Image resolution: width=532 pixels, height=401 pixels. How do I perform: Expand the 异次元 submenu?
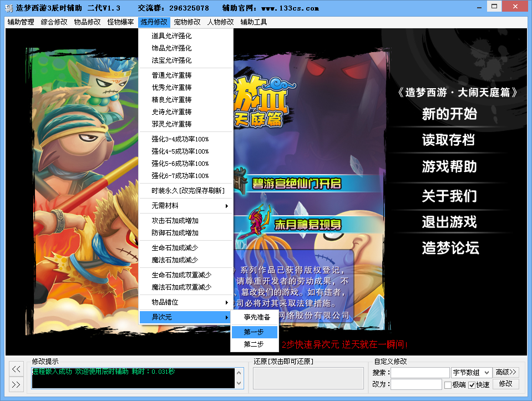[186, 317]
